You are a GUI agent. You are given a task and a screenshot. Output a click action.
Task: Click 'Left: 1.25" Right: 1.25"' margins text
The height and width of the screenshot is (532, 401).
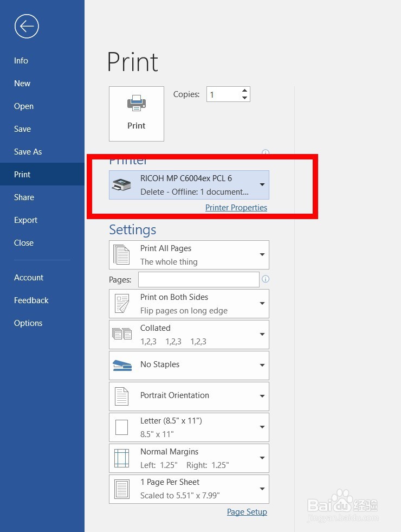(x=185, y=465)
